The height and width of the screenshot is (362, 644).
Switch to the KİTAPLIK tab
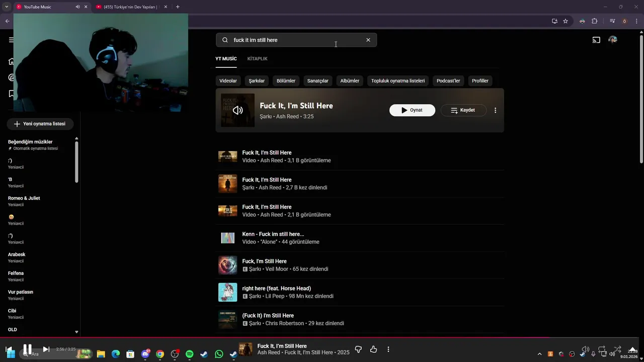click(257, 59)
